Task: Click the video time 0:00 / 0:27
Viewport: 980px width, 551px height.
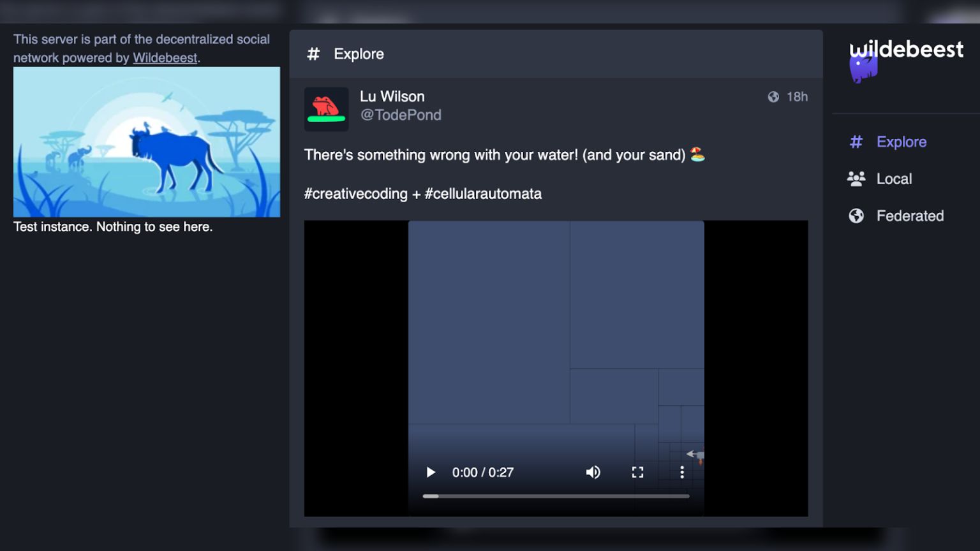Action: tap(483, 473)
